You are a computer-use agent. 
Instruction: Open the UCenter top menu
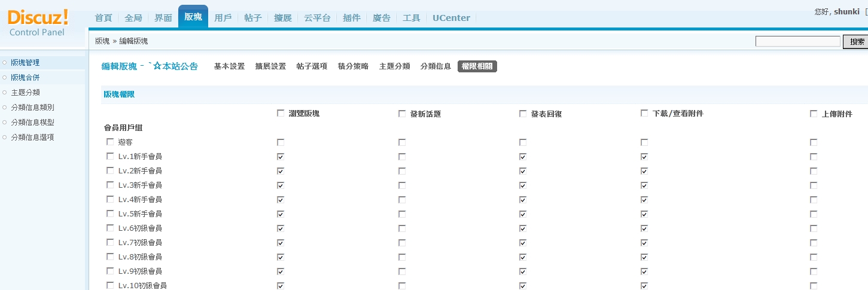coord(452,18)
